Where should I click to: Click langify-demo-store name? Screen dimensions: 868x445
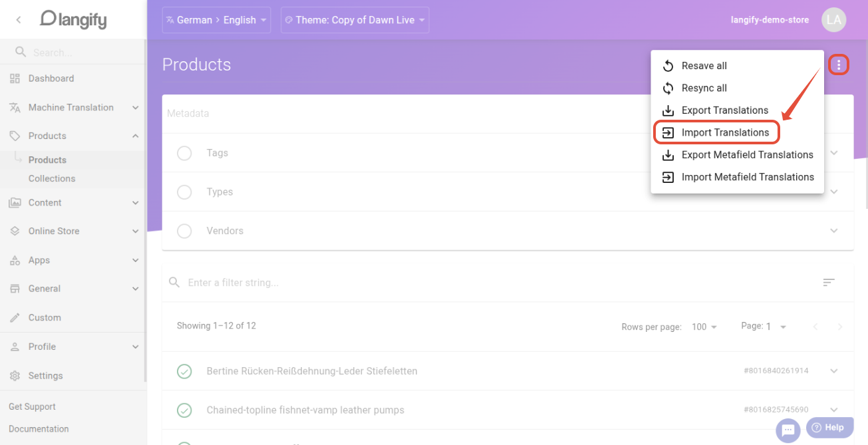pos(770,20)
